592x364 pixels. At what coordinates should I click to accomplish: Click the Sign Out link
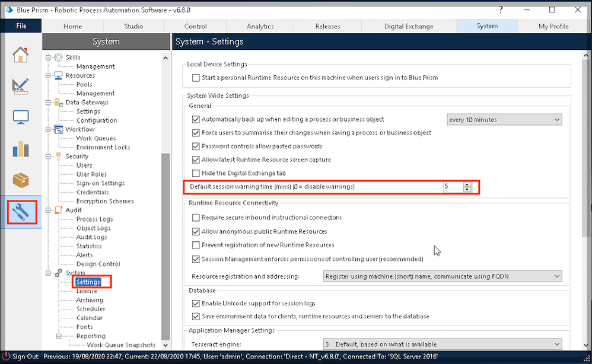pyautogui.click(x=26, y=356)
